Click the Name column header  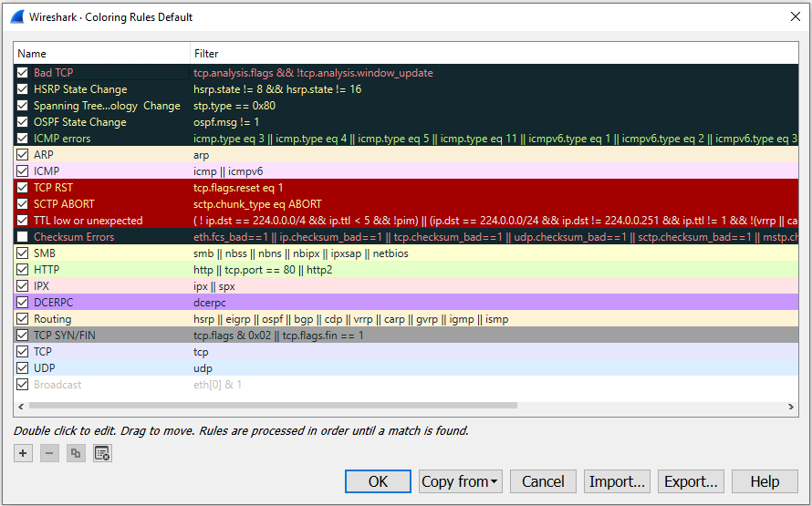point(102,54)
